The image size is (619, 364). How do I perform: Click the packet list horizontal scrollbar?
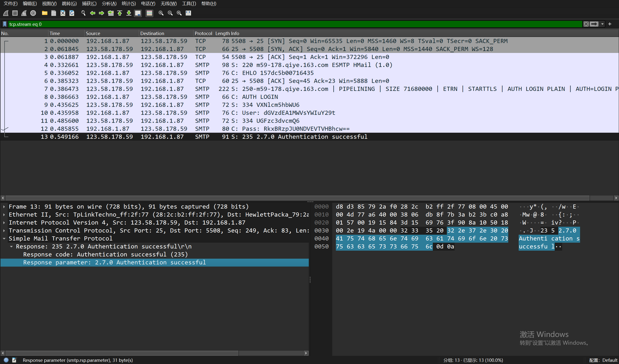coord(295,198)
